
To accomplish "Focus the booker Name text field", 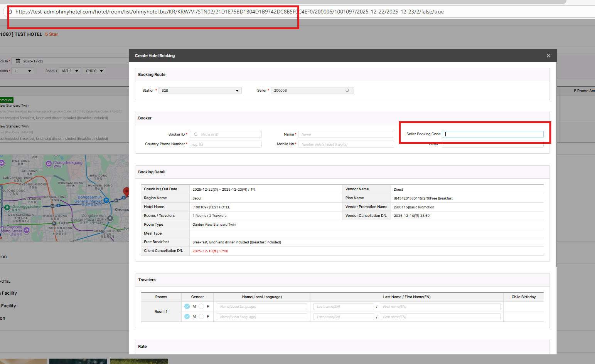I will click(x=346, y=134).
